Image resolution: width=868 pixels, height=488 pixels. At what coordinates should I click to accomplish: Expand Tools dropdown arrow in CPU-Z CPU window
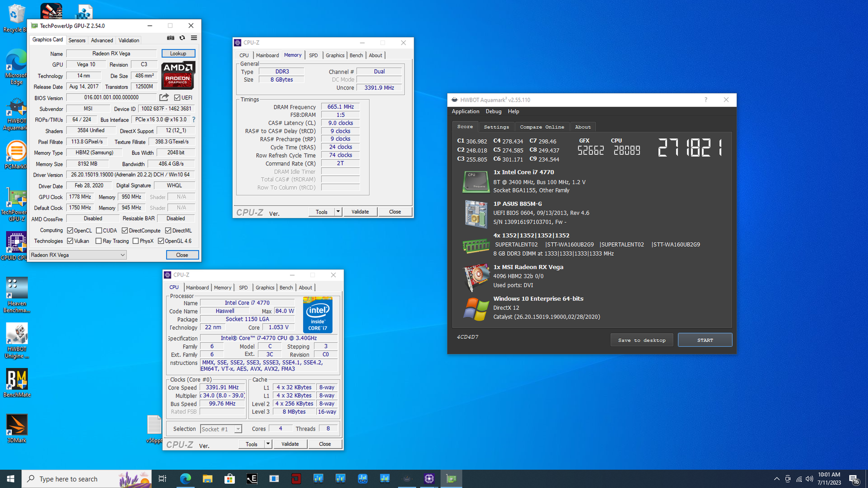pyautogui.click(x=268, y=444)
